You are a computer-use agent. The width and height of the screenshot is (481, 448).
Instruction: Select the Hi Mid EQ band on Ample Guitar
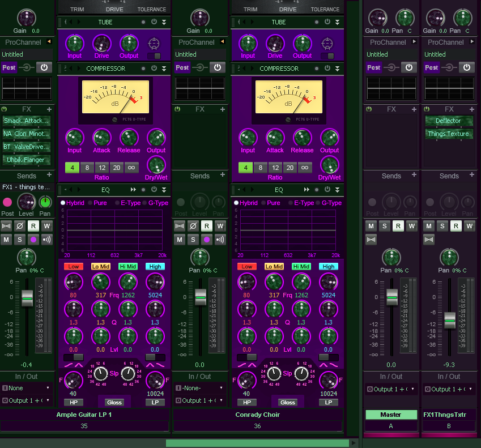point(128,266)
